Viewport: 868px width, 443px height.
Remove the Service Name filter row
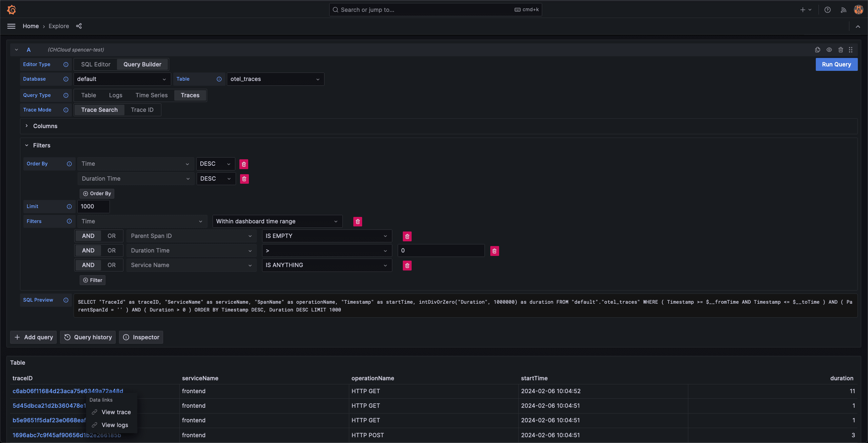point(407,266)
